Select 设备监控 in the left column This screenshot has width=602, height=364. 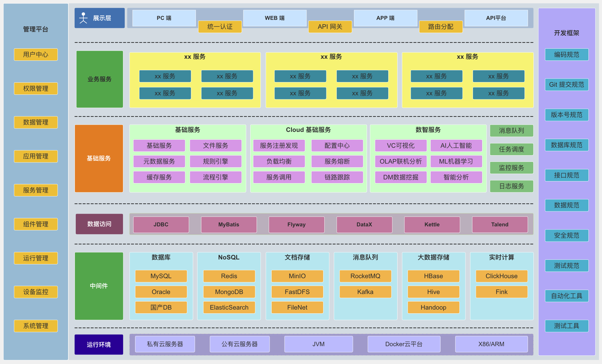point(36,292)
